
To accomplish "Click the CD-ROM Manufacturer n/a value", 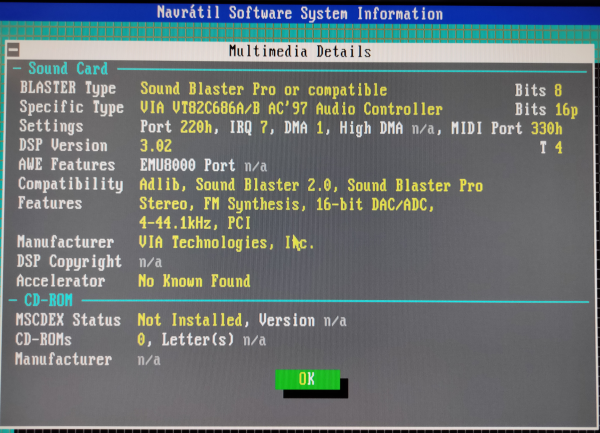I will pos(149,360).
